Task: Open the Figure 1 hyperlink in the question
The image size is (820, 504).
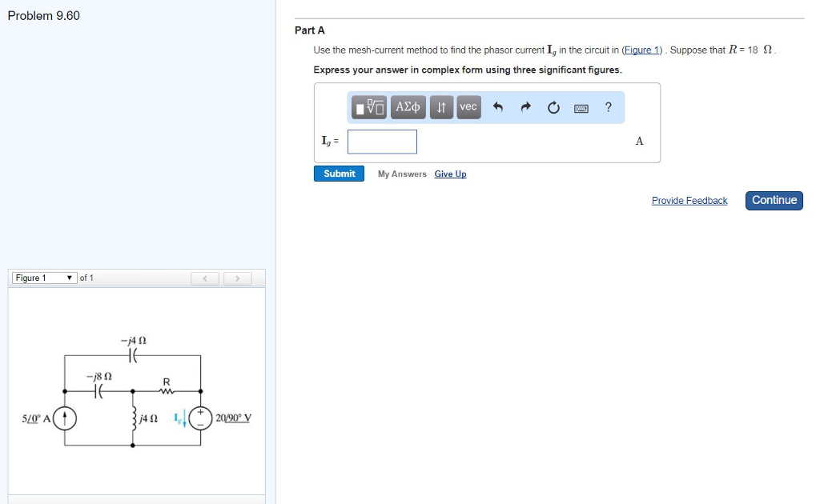Action: coord(641,49)
